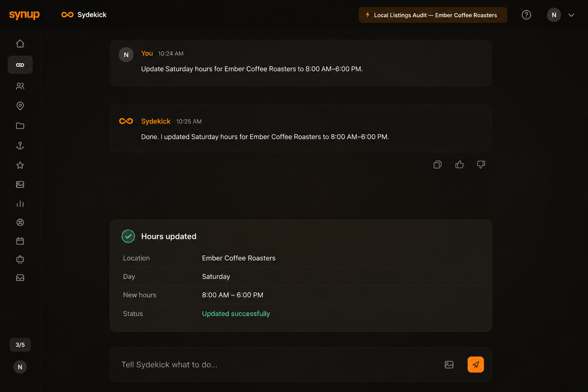588x392 pixels.
Task: Click the 'Status' row label
Action: (133, 314)
